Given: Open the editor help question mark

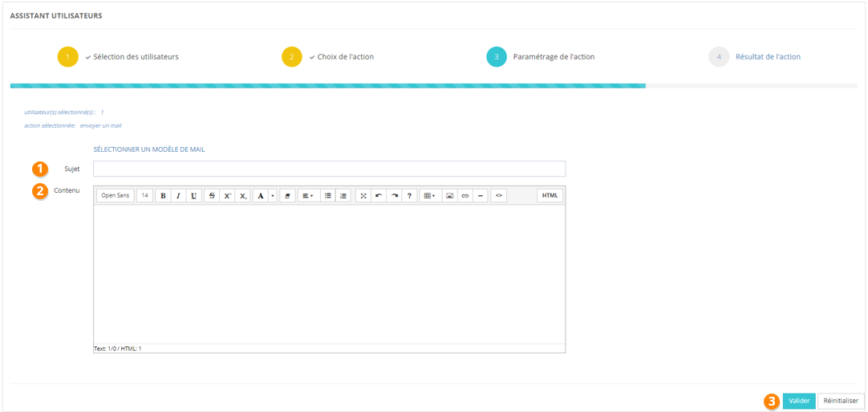Looking at the screenshot, I should pos(409,195).
